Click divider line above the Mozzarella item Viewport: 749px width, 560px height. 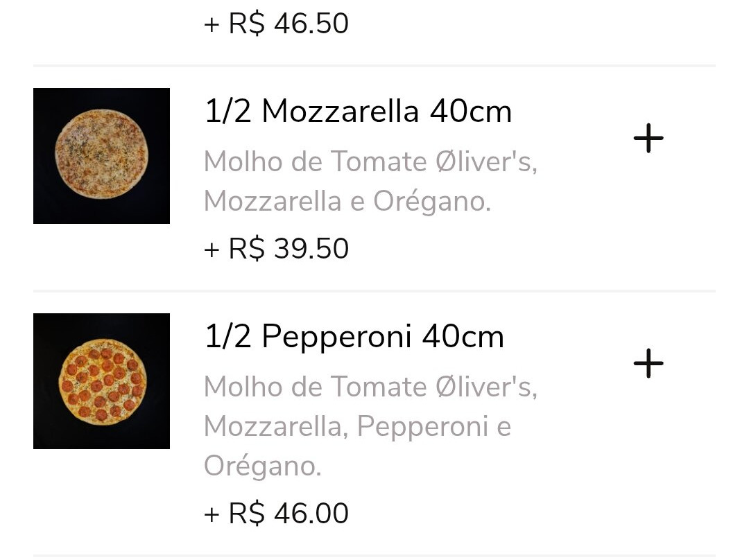[x=374, y=66]
